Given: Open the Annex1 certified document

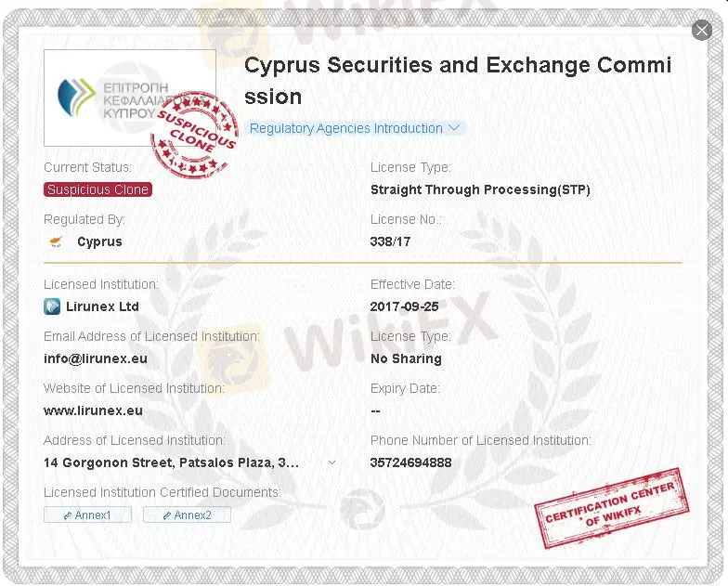Looking at the screenshot, I should click(87, 514).
